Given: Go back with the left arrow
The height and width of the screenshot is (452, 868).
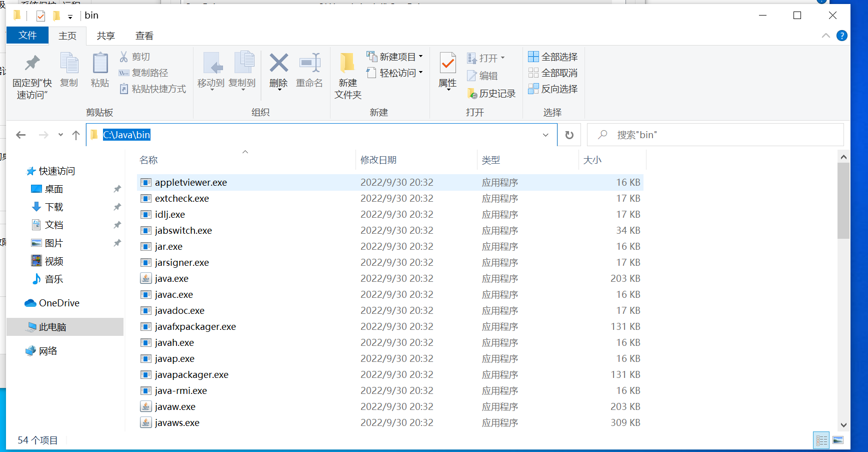Looking at the screenshot, I should 21,135.
